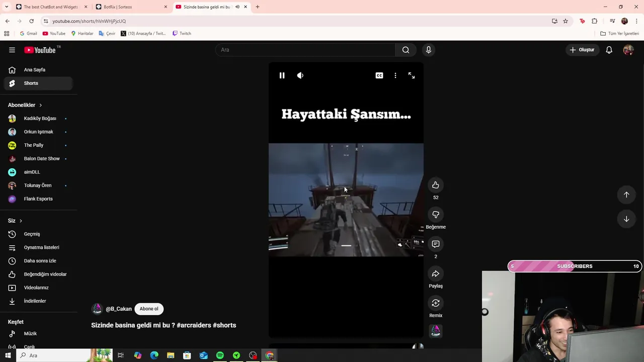Open the Chrome three-dot menu
The width and height of the screenshot is (644, 362).
coord(637,21)
